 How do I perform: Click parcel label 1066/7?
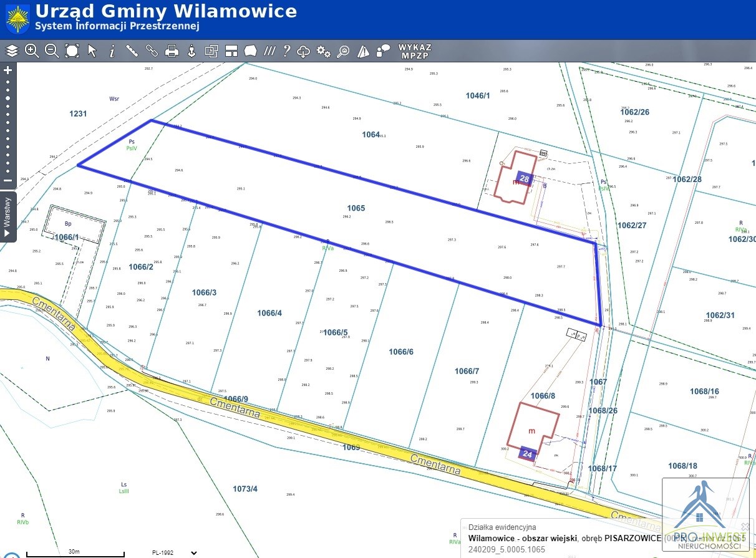pos(467,371)
